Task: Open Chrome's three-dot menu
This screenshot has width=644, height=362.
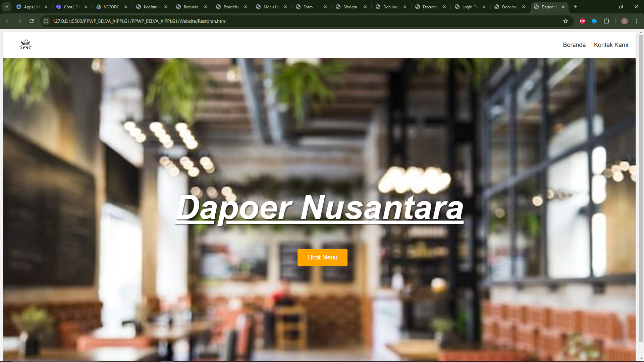Action: [637, 21]
